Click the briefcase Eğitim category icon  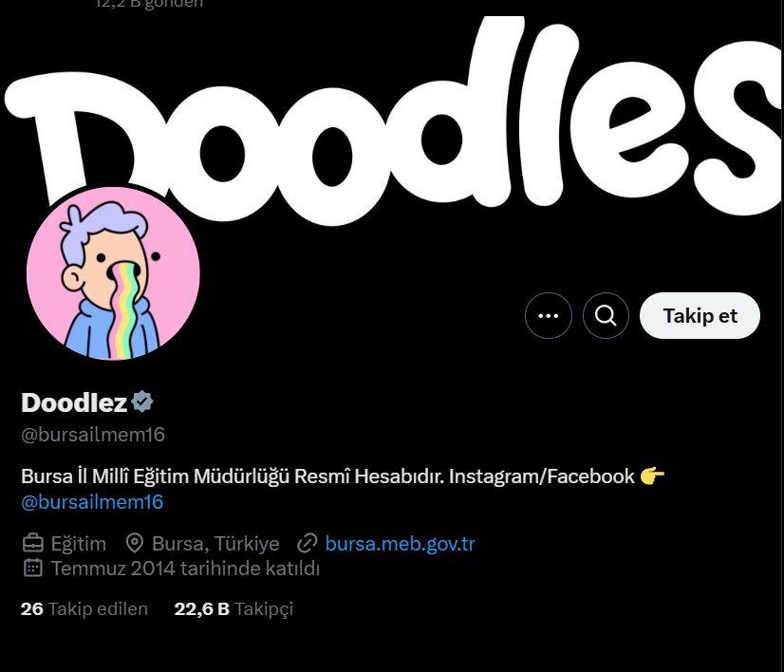coord(33,543)
